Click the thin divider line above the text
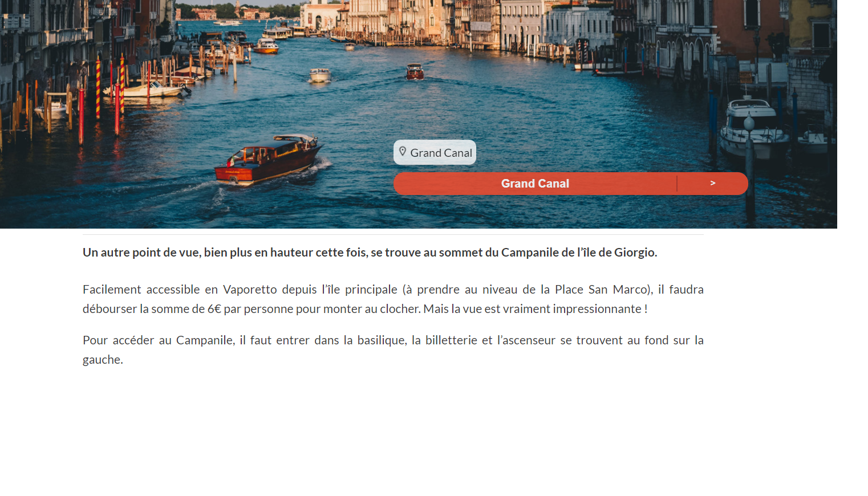The height and width of the screenshot is (496, 868). point(393,234)
